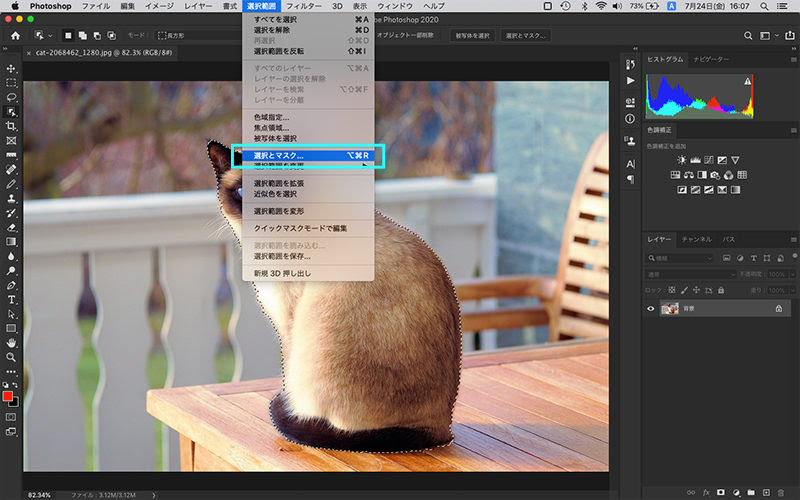The height and width of the screenshot is (500, 800).
Task: Select the Healing Brush tool
Action: [11, 169]
